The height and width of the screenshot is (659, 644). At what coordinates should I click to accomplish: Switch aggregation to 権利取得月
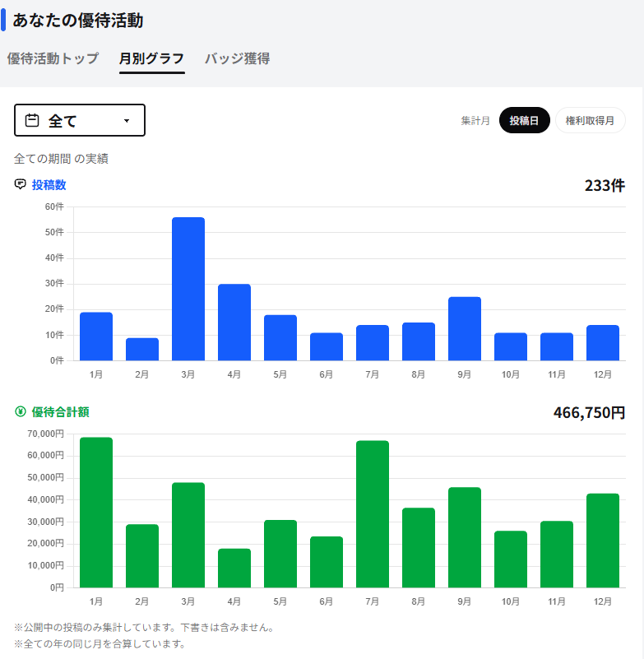tap(591, 120)
